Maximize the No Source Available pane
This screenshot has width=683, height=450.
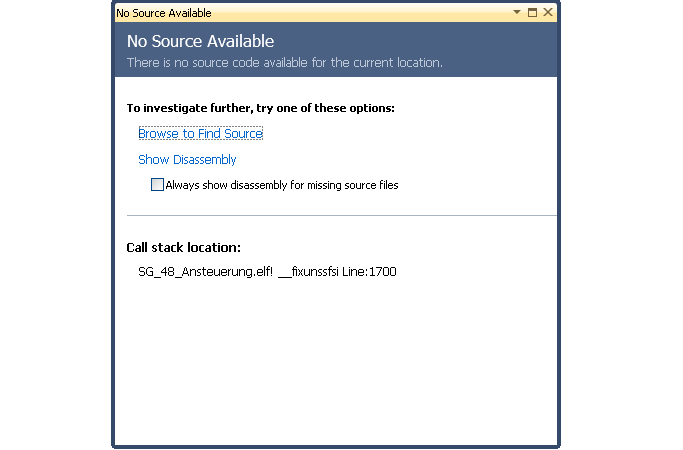click(x=532, y=12)
